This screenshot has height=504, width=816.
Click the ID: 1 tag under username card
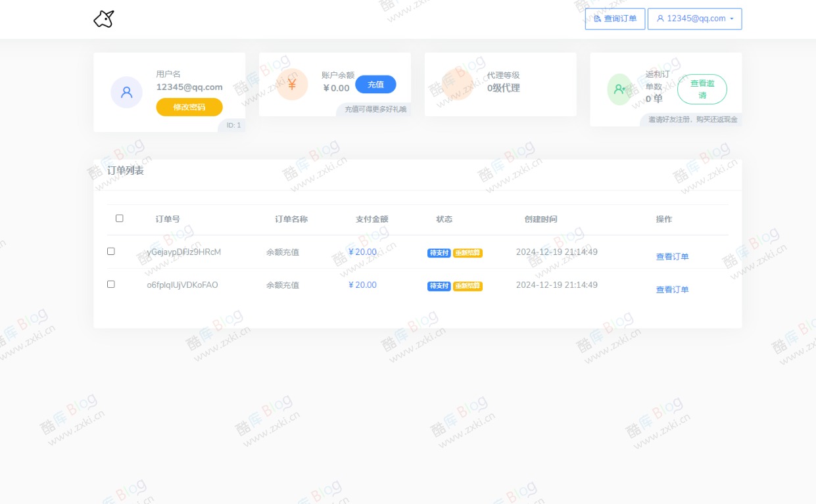tap(232, 125)
